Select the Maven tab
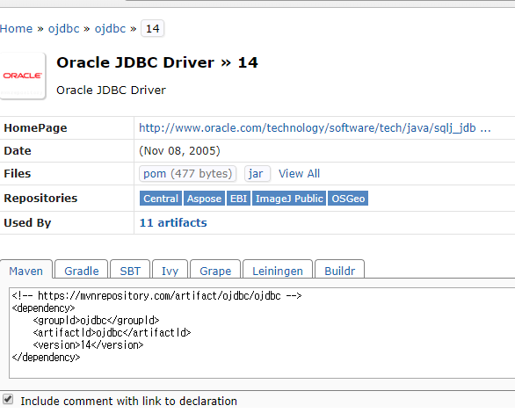The image size is (515, 420). pyautogui.click(x=26, y=271)
